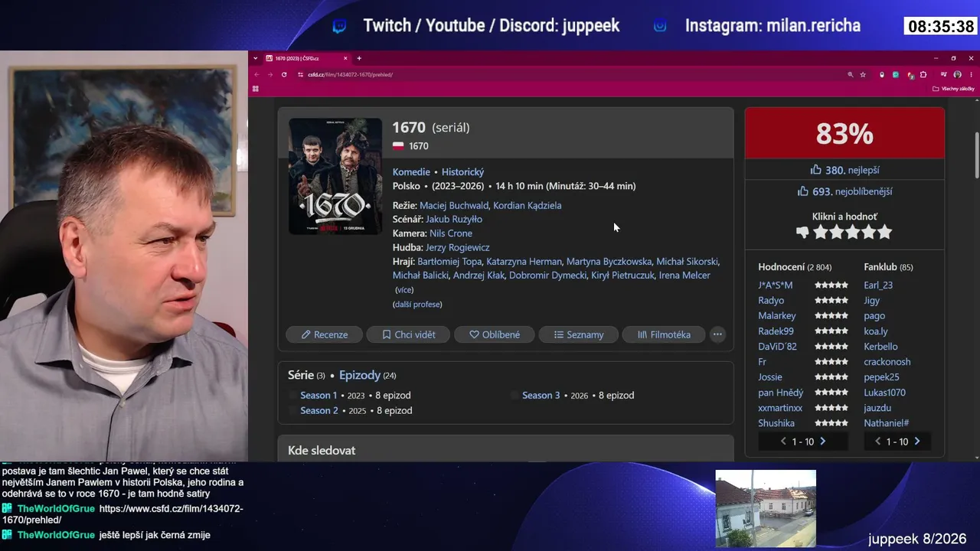
Task: Open Season 3 link
Action: (541, 396)
